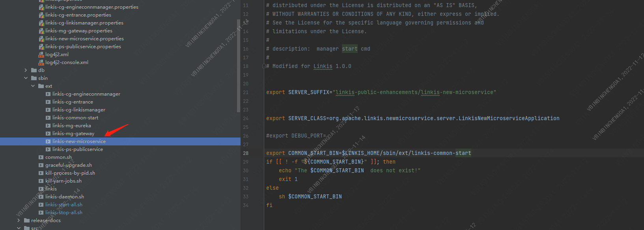Open linkis-mg-gateway script file
Screen dimensions: 644x230
click(x=73, y=134)
